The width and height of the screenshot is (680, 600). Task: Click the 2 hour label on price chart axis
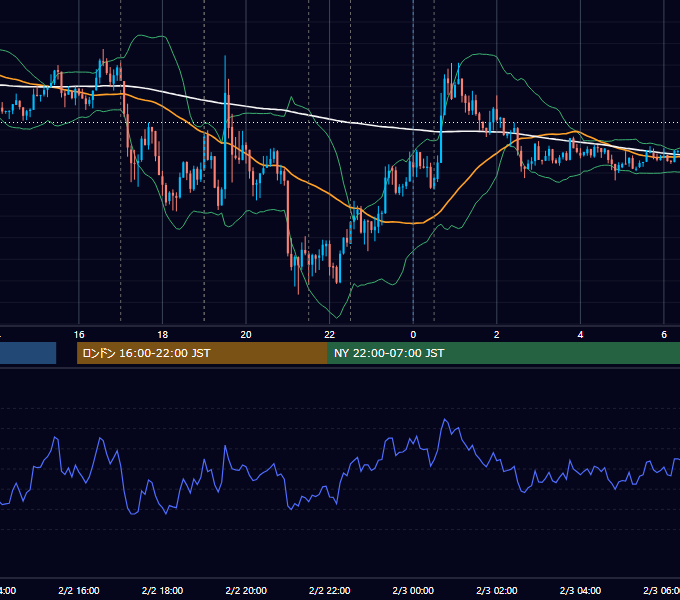click(x=497, y=335)
